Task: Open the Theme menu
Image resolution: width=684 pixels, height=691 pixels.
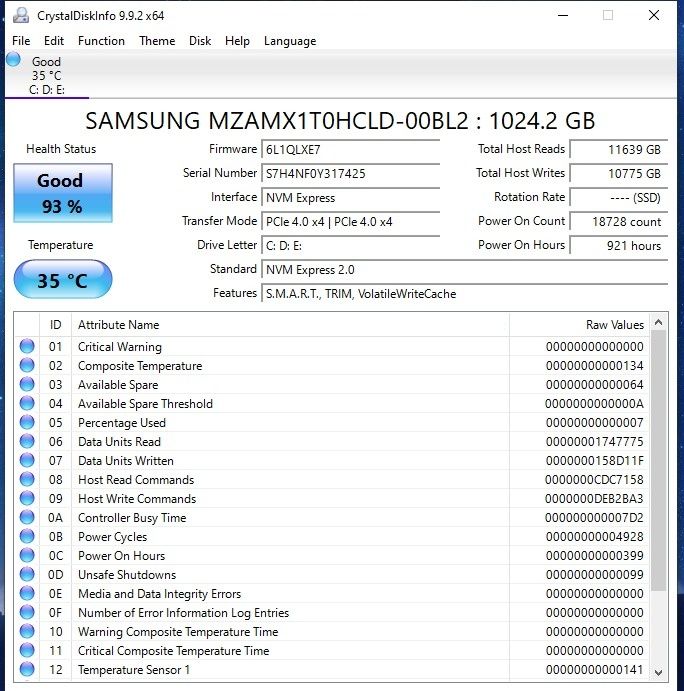Action: coord(157,41)
